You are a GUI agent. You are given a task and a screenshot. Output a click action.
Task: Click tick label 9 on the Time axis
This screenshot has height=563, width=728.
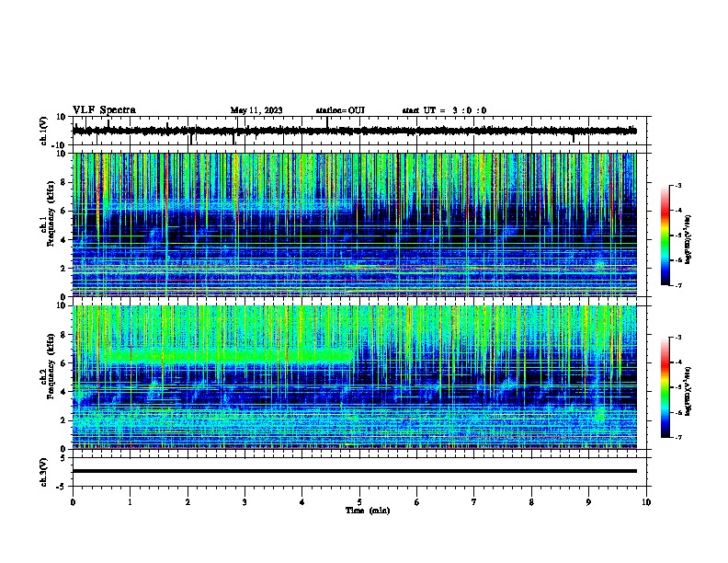click(x=588, y=502)
